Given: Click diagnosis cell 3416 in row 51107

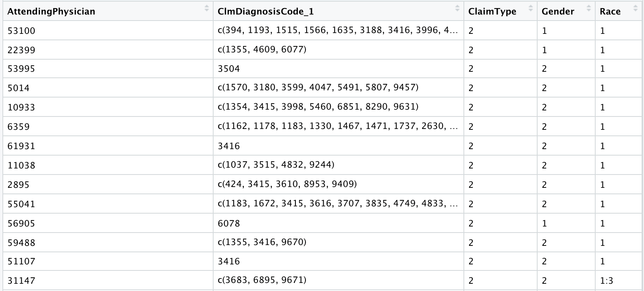Looking at the screenshot, I should [x=339, y=262].
